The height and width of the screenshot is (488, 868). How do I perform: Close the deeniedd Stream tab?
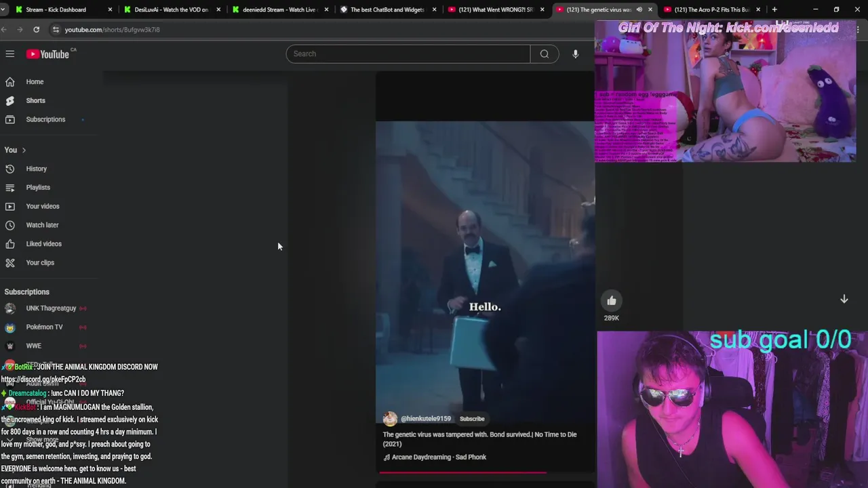click(x=327, y=9)
